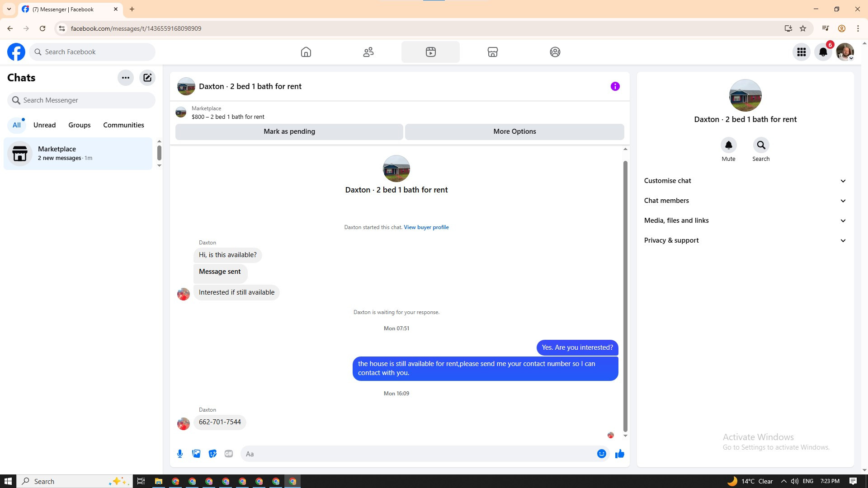Viewport: 868px width, 488px height.
Task: Open Facebook notifications bell
Action: pyautogui.click(x=823, y=52)
